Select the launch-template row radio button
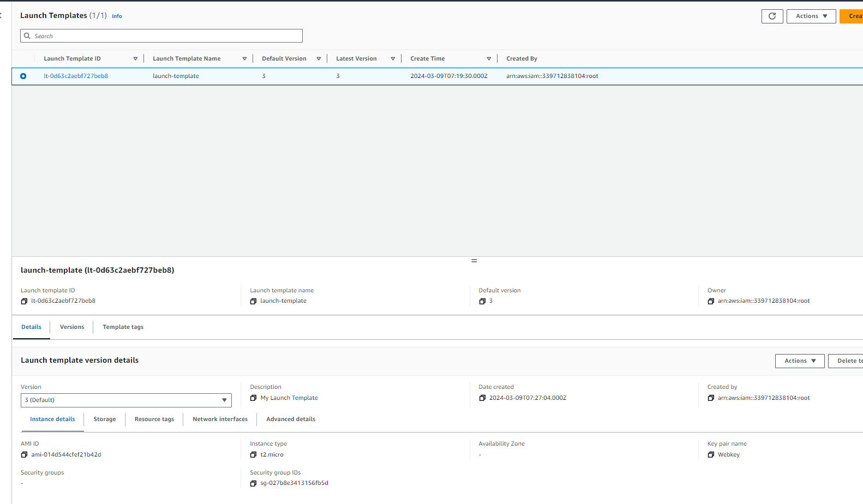This screenshot has width=863, height=504. pyautogui.click(x=23, y=76)
